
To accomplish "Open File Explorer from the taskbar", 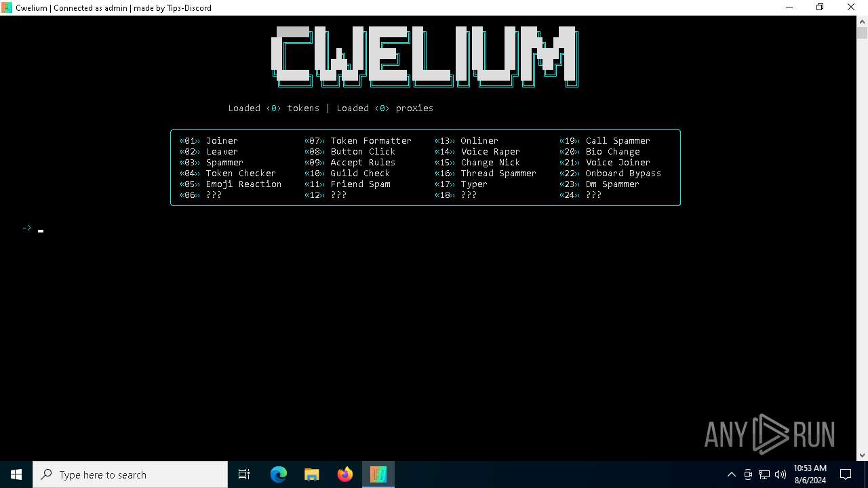I will (x=312, y=474).
